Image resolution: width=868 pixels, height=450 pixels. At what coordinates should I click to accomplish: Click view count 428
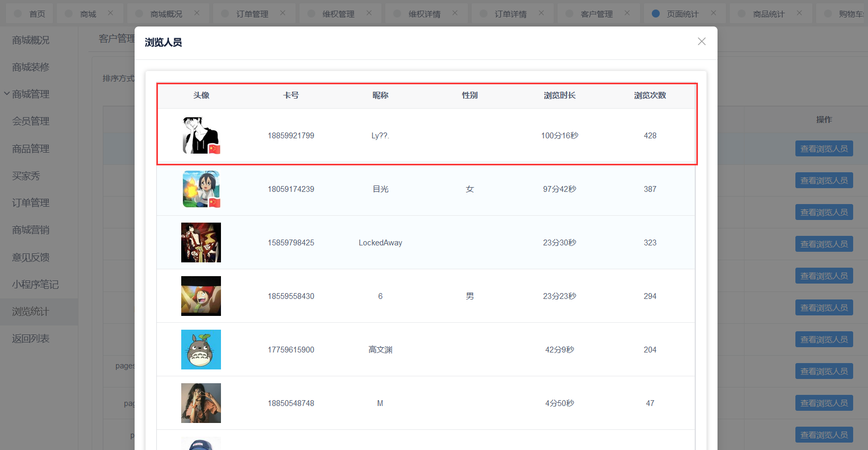tap(650, 136)
